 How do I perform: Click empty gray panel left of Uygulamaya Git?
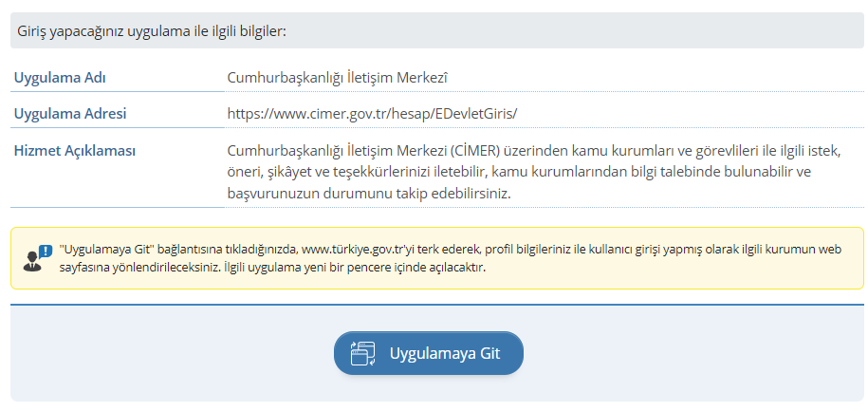[x=171, y=354]
